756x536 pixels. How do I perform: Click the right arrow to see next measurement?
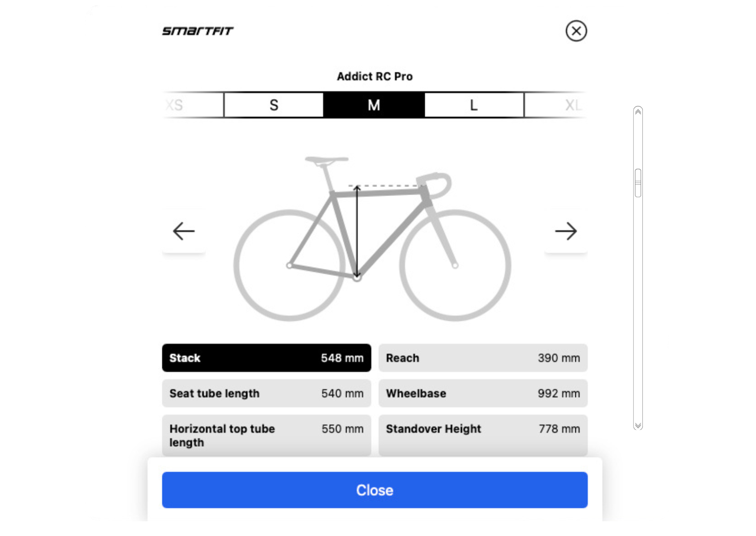point(566,231)
